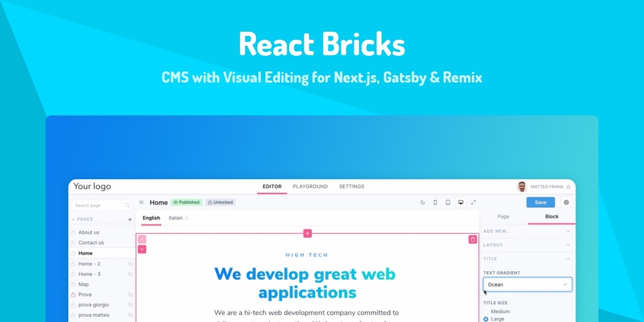The width and height of the screenshot is (644, 322).
Task: Switch to the Page properties tab
Action: [503, 216]
